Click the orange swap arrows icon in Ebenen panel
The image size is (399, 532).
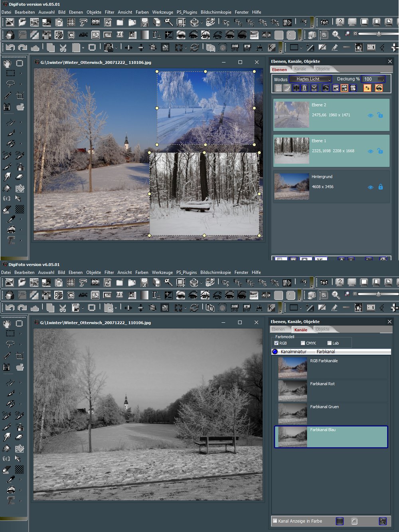367,88
